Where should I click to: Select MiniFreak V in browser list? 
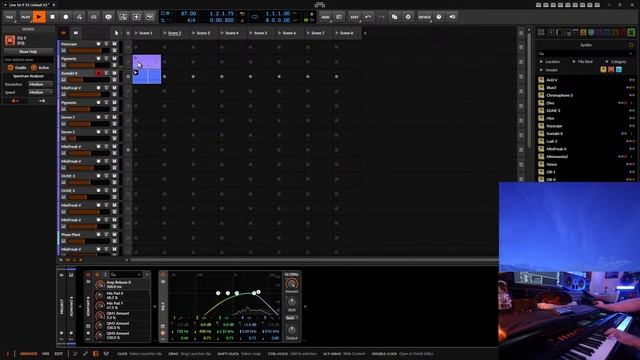tap(586, 149)
